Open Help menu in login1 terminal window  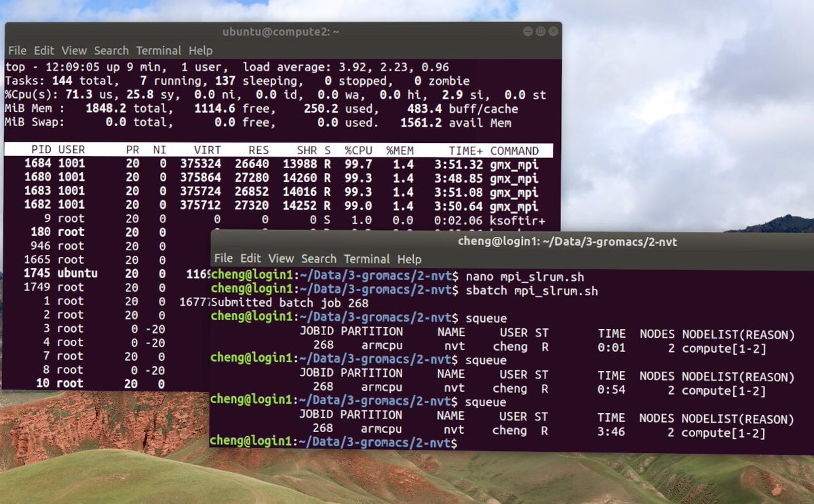(409, 258)
